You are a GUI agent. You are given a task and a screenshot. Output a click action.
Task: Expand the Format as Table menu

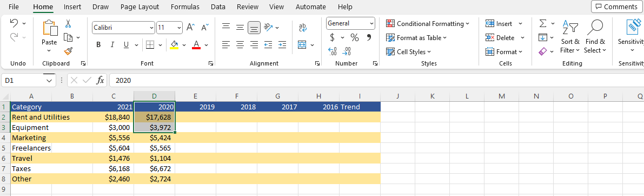416,38
